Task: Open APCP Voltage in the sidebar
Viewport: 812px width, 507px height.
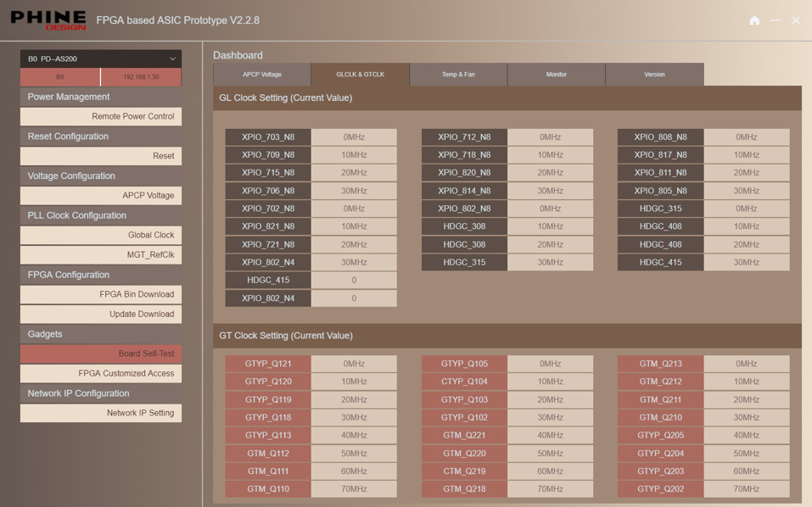Action: [101, 195]
